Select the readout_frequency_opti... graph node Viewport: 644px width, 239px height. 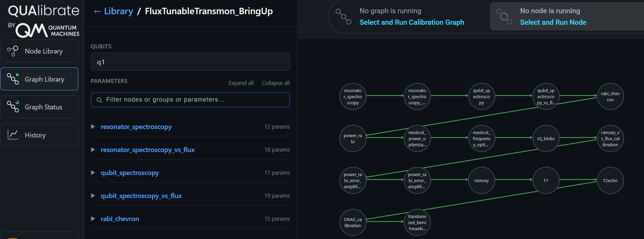click(481, 138)
